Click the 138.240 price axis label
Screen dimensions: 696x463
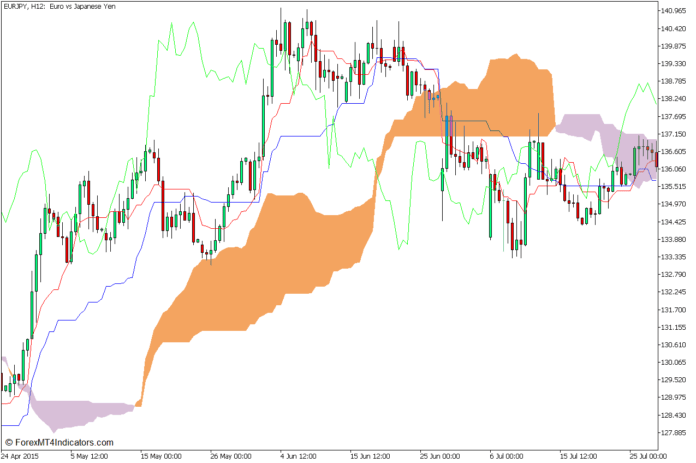click(674, 99)
